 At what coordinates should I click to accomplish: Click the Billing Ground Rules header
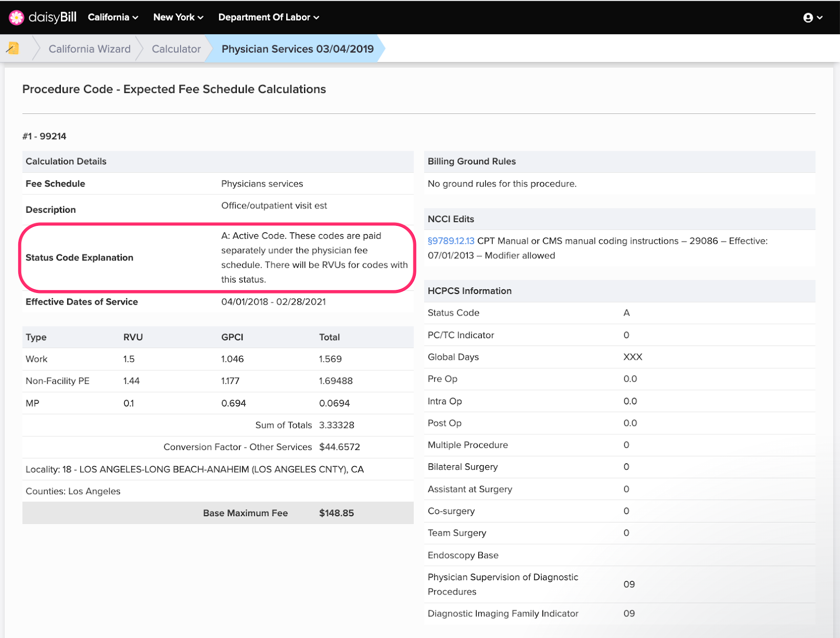471,161
